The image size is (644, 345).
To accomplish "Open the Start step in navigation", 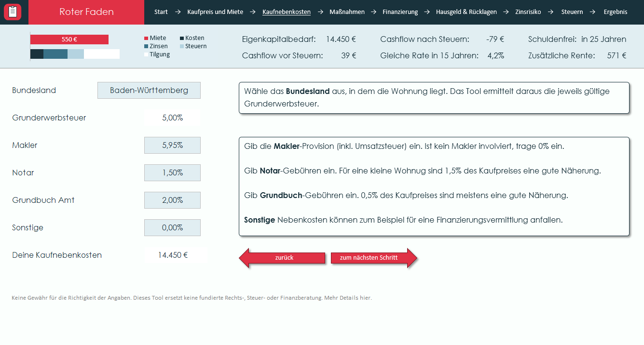I will [161, 12].
